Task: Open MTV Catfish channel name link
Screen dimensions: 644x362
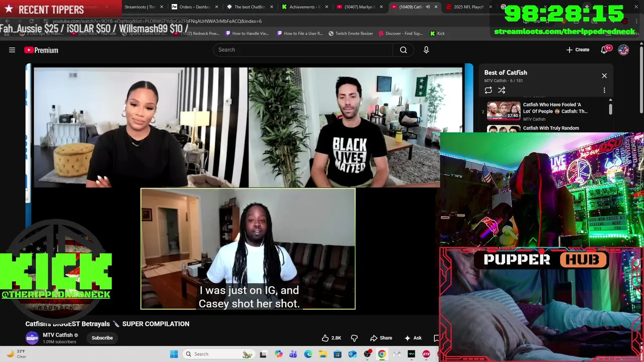Action: [x=57, y=335]
